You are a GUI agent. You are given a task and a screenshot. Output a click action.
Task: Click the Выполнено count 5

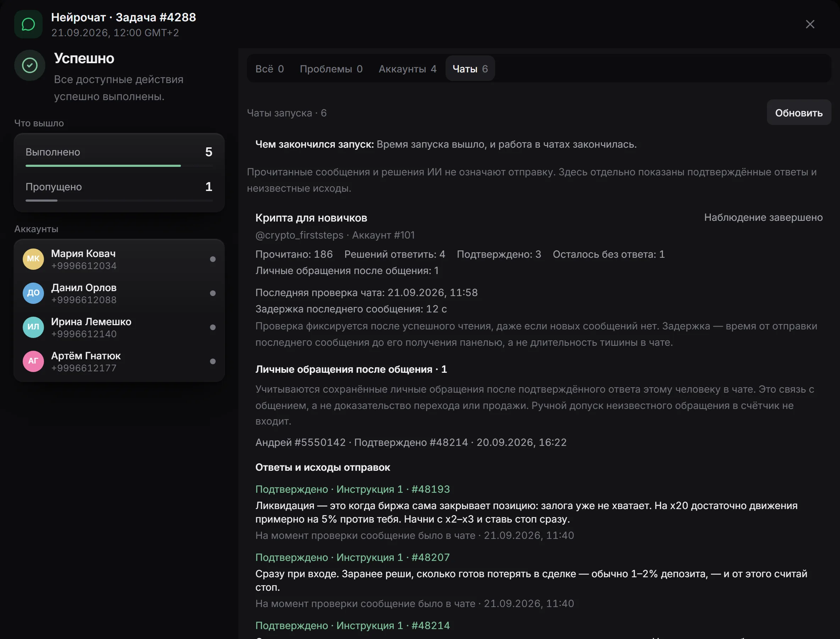(209, 152)
